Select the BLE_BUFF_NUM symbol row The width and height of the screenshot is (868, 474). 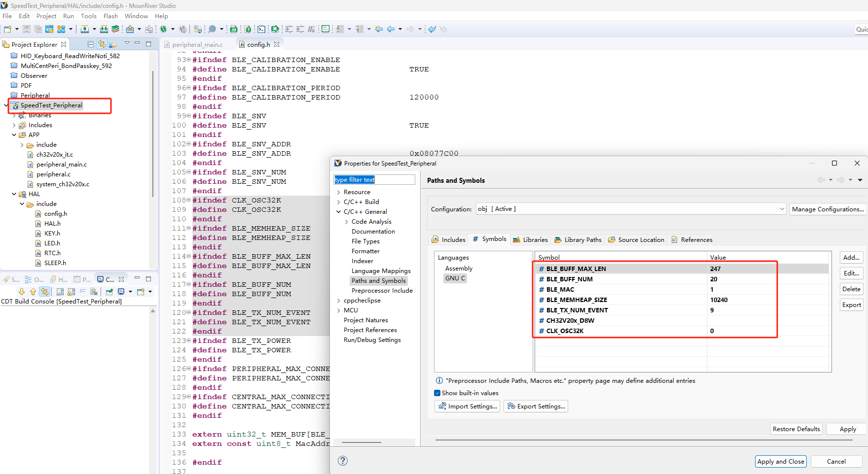point(681,279)
